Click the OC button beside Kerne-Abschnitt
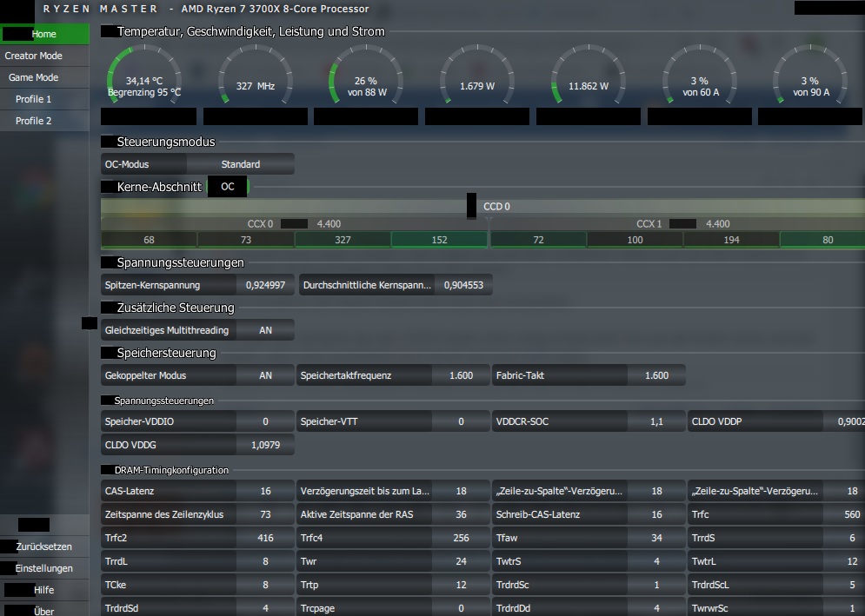The image size is (865, 616). [x=228, y=187]
